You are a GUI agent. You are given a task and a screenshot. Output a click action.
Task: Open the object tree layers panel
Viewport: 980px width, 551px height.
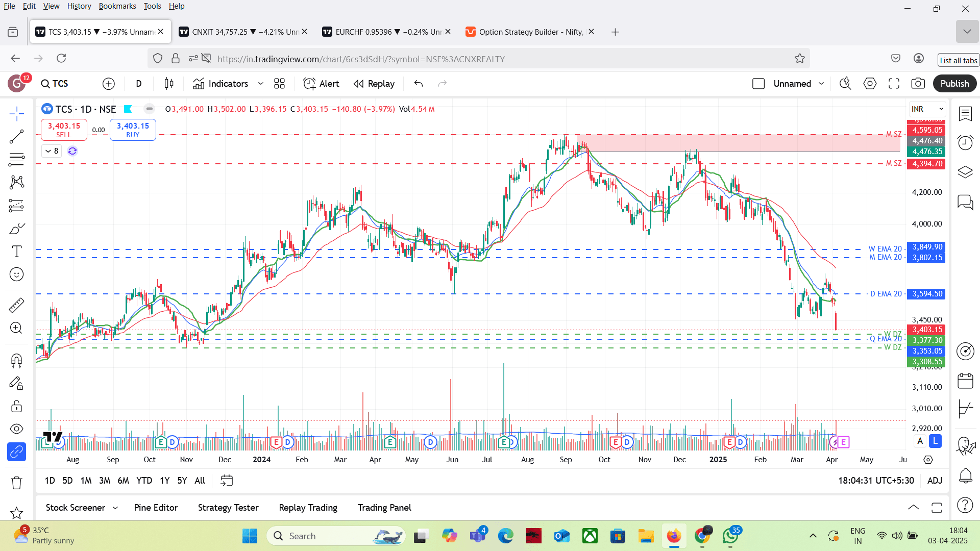(965, 172)
